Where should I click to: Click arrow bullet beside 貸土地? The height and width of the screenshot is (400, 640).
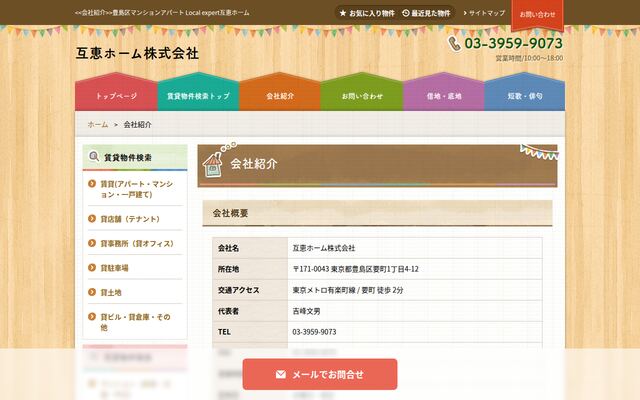point(92,292)
